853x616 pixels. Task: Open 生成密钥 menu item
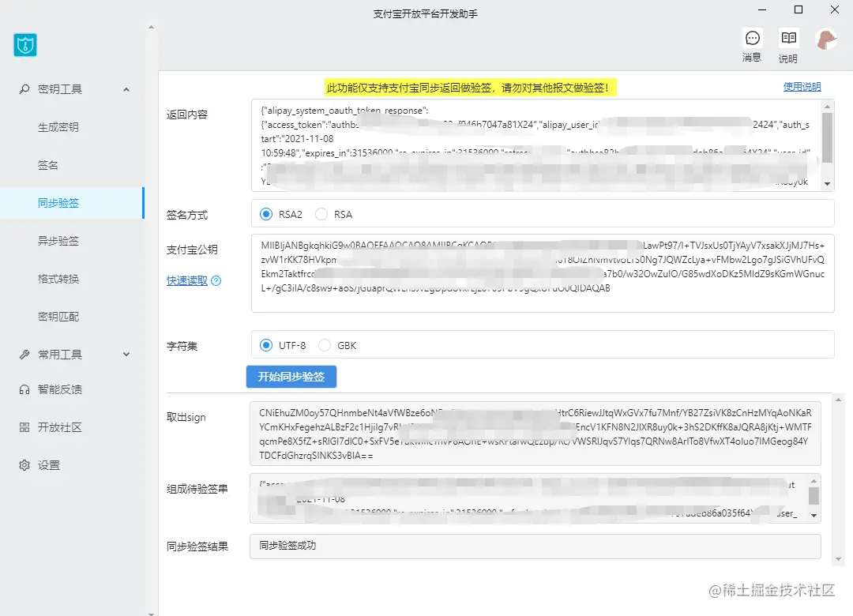(58, 127)
